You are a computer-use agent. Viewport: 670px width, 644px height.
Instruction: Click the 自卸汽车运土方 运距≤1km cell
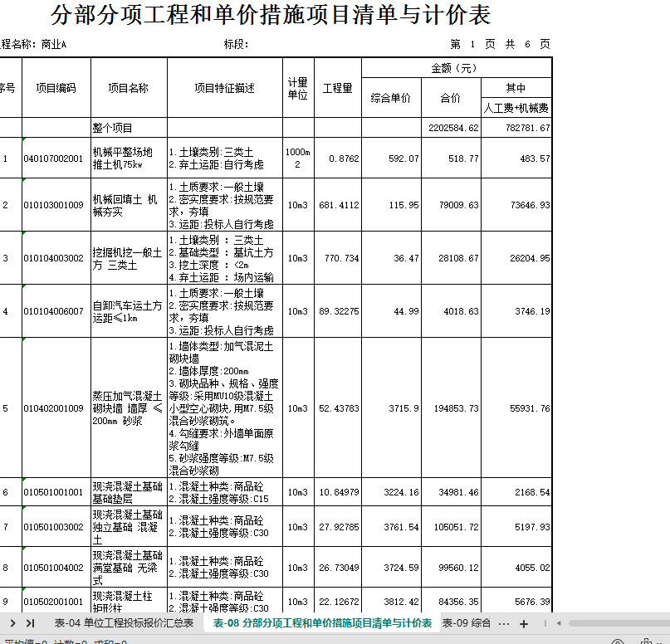[129, 311]
